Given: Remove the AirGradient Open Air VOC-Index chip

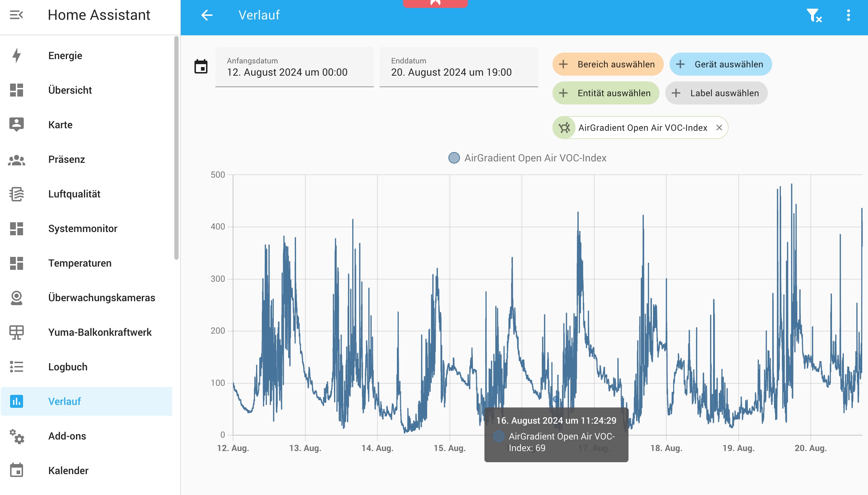Looking at the screenshot, I should click(x=719, y=128).
